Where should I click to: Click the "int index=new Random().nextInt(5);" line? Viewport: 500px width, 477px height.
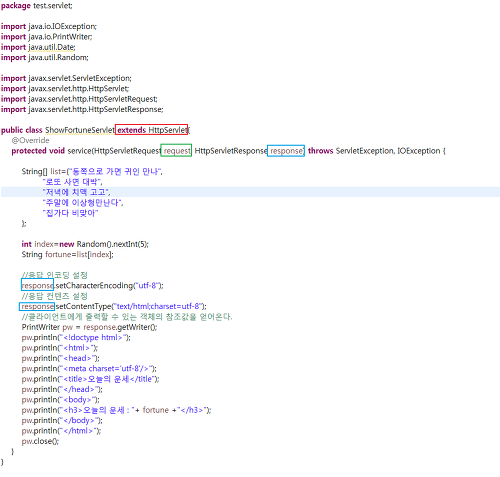coord(85,244)
